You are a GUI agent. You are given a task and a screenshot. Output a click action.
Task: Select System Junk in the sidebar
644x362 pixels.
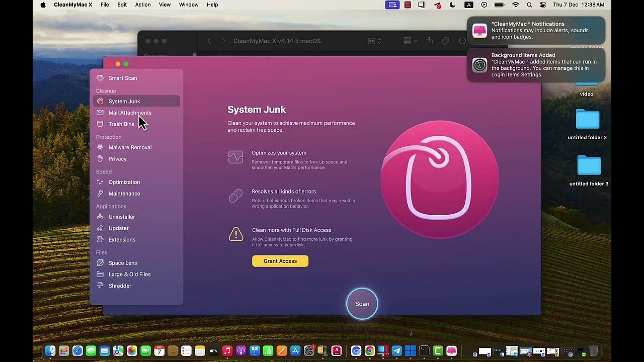pos(136,101)
